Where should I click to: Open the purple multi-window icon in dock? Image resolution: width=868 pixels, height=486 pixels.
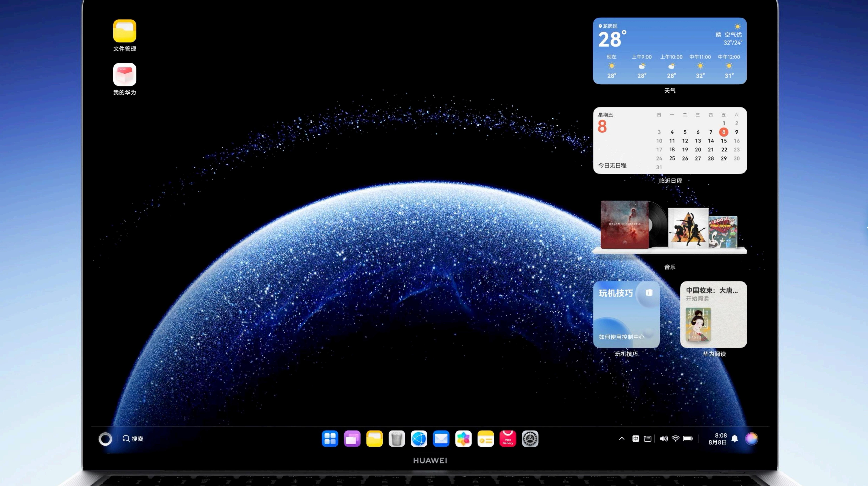click(x=352, y=439)
